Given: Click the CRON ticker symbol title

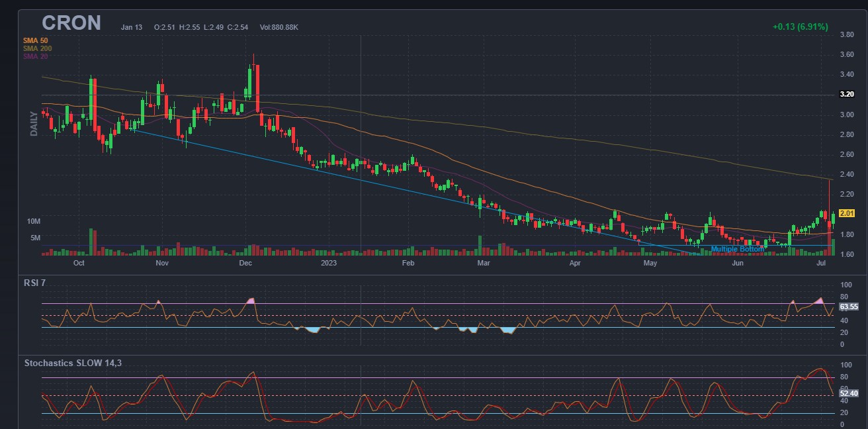Looking at the screenshot, I should [x=71, y=23].
